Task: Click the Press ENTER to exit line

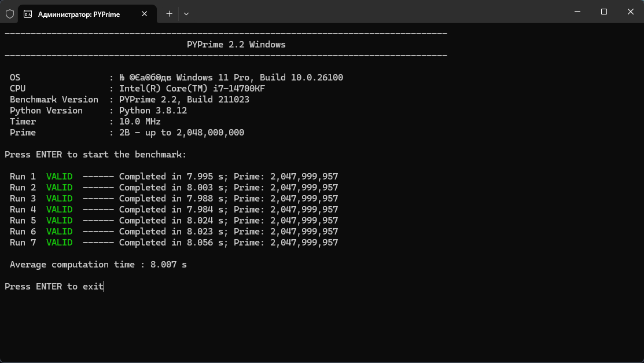Action: point(54,286)
